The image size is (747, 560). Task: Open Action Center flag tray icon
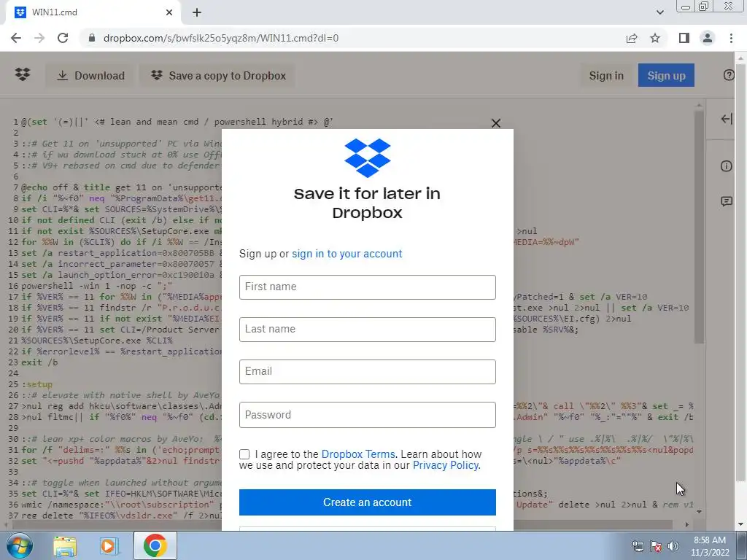click(656, 546)
